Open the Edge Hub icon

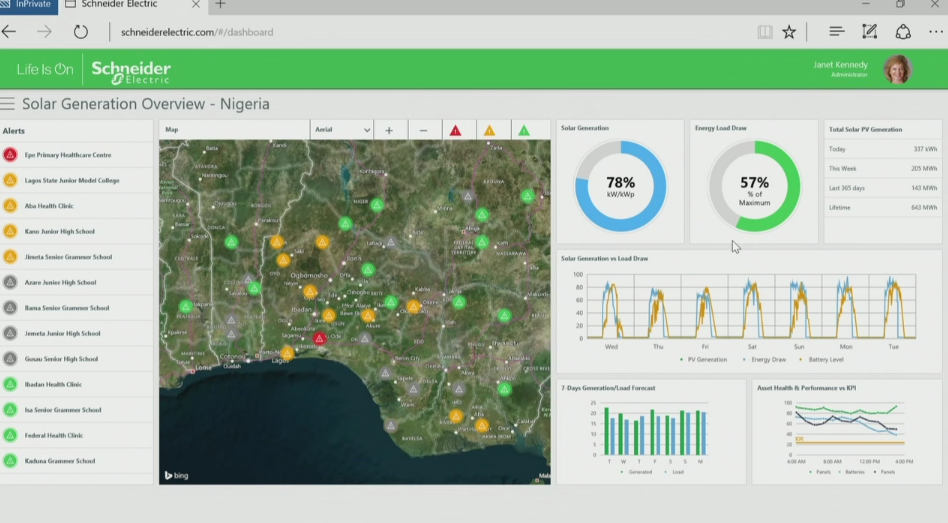point(837,32)
